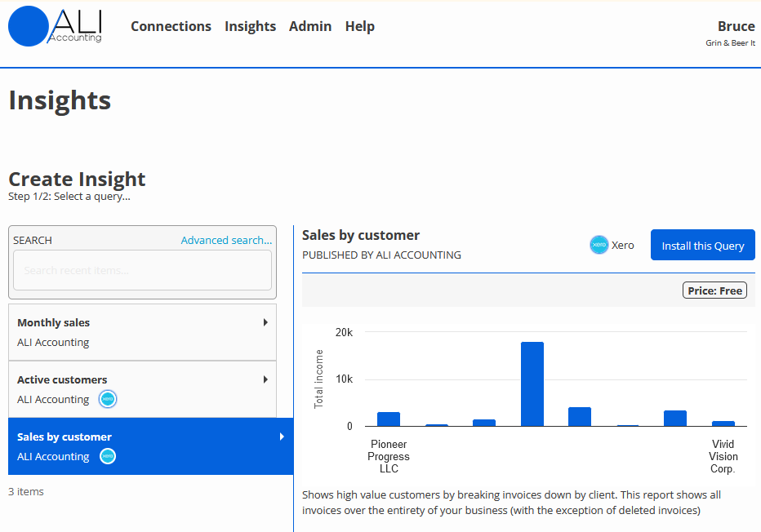761x532 pixels.
Task: Expand the Monthly sales arrow
Action: (265, 322)
